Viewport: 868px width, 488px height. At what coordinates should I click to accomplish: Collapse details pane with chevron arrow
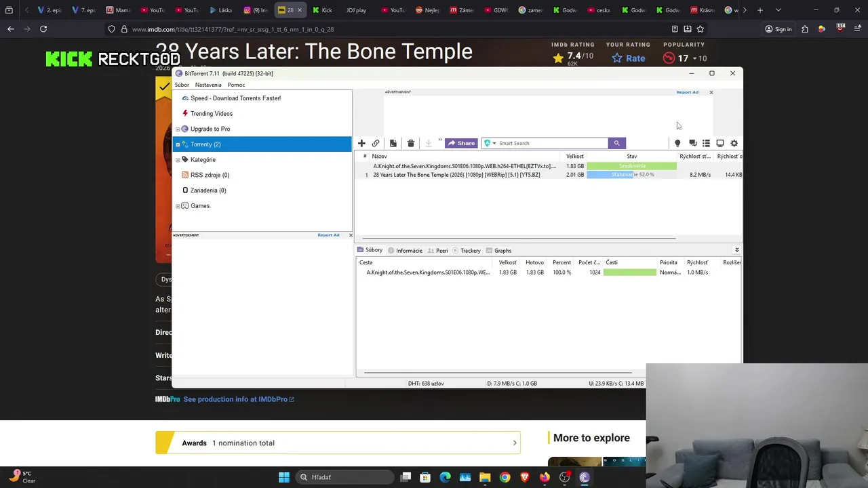(x=736, y=250)
